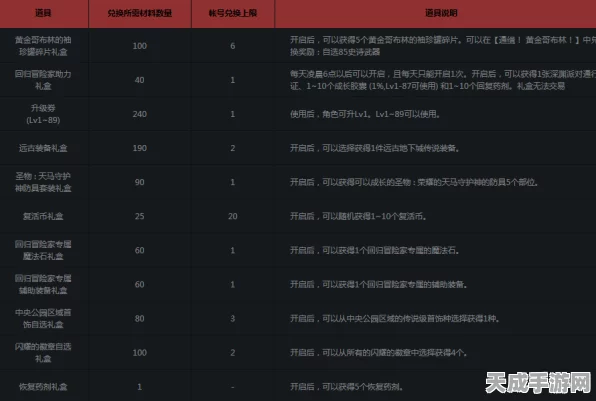Click exchange limit 1 in 天马守护神 row
This screenshot has height=401, width=596.
click(233, 182)
